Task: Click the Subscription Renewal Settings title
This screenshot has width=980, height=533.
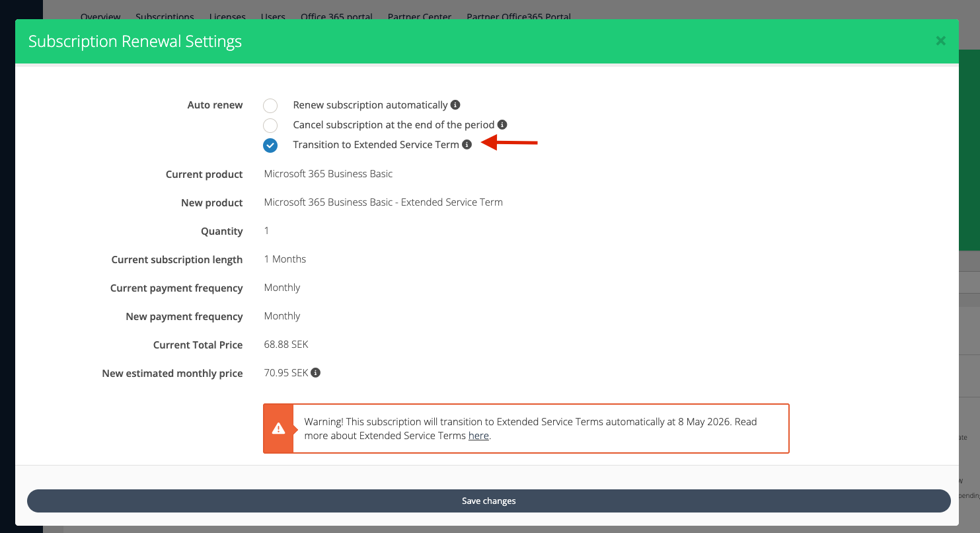Action: (135, 42)
